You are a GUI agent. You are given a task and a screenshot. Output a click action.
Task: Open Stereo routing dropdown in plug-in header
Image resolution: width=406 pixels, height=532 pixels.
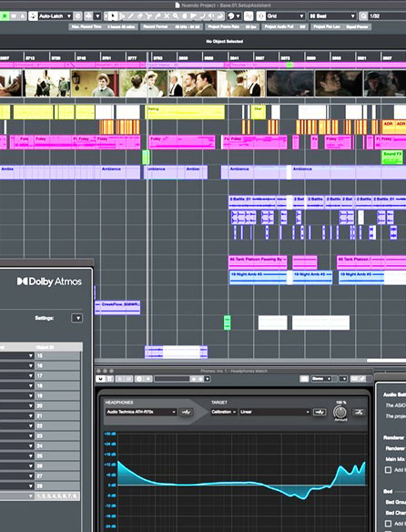click(321, 379)
